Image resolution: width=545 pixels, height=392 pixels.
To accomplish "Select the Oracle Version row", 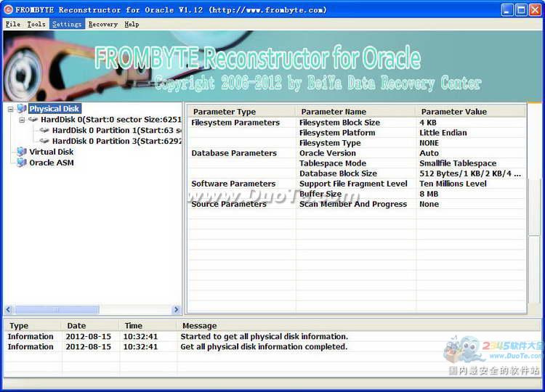I will [357, 153].
